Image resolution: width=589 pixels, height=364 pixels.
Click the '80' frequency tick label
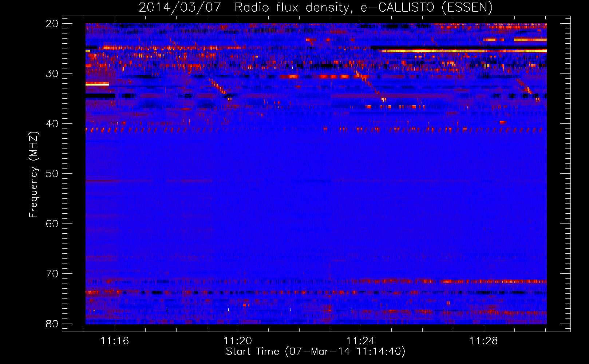click(x=52, y=324)
